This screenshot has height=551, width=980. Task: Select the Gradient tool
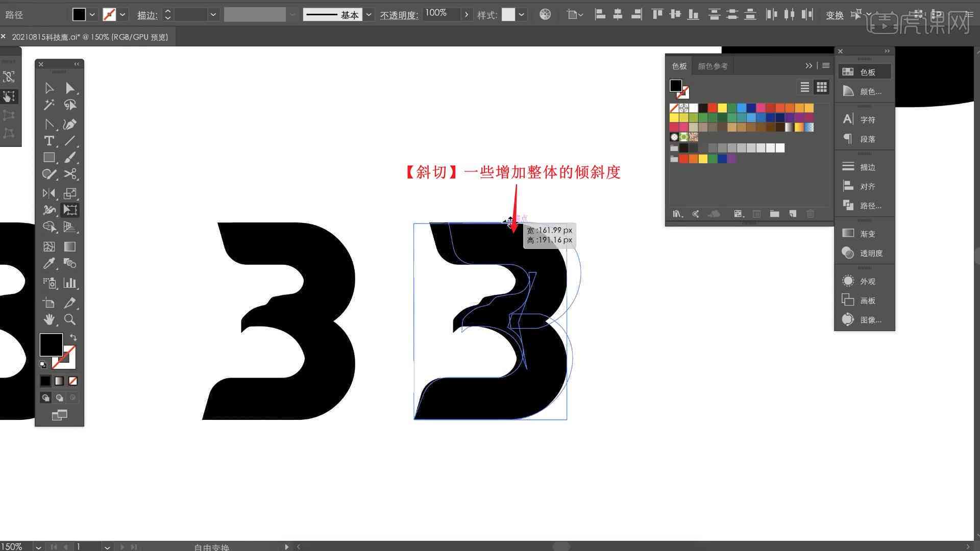click(70, 247)
